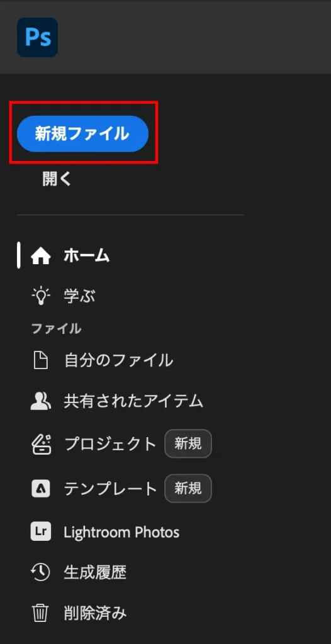Click the document icon beside 自分のファイル

[41, 360]
